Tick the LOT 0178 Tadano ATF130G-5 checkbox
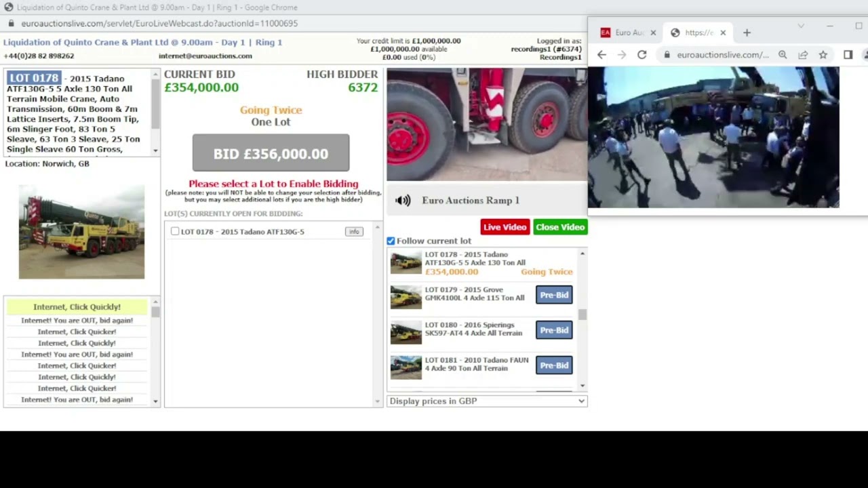This screenshot has width=868, height=488. (175, 231)
